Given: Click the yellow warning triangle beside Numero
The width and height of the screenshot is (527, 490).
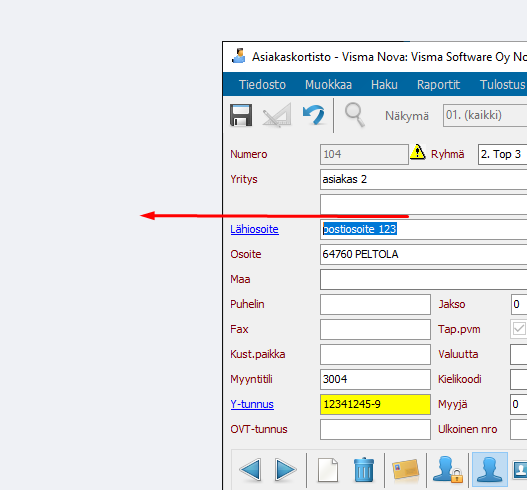Looking at the screenshot, I should [x=418, y=153].
